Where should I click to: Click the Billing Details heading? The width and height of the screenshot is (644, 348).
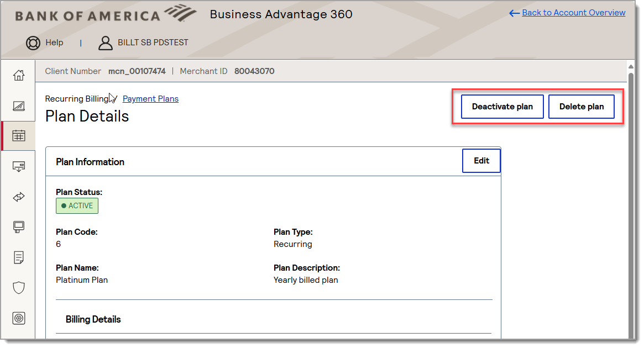pos(93,320)
